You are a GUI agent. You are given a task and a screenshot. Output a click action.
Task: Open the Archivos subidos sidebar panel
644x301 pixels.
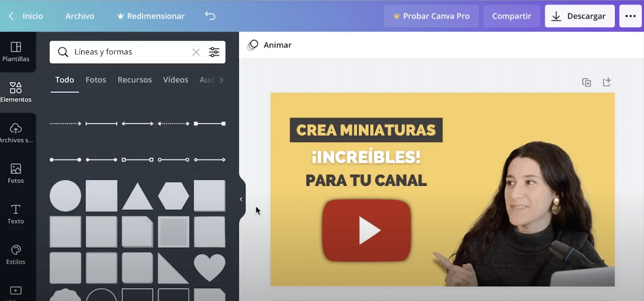click(x=16, y=133)
